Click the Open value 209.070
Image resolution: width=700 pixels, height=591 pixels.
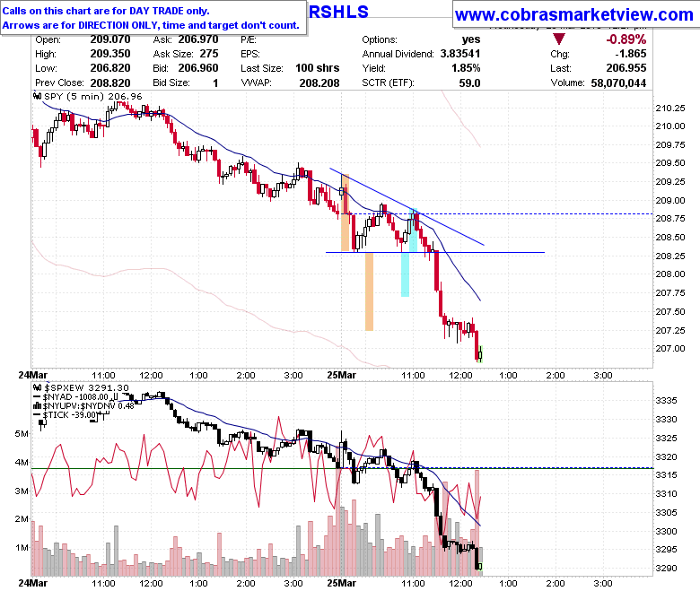[x=110, y=39]
